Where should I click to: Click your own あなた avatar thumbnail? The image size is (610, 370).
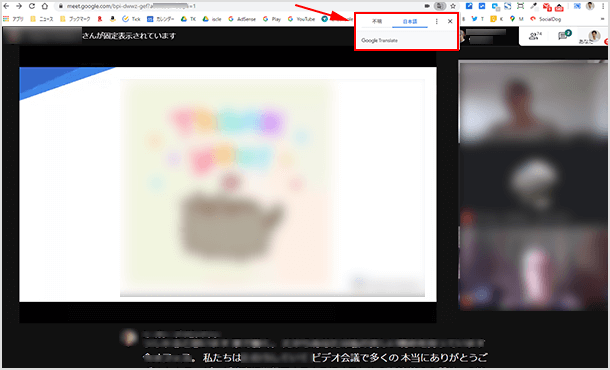(x=594, y=36)
